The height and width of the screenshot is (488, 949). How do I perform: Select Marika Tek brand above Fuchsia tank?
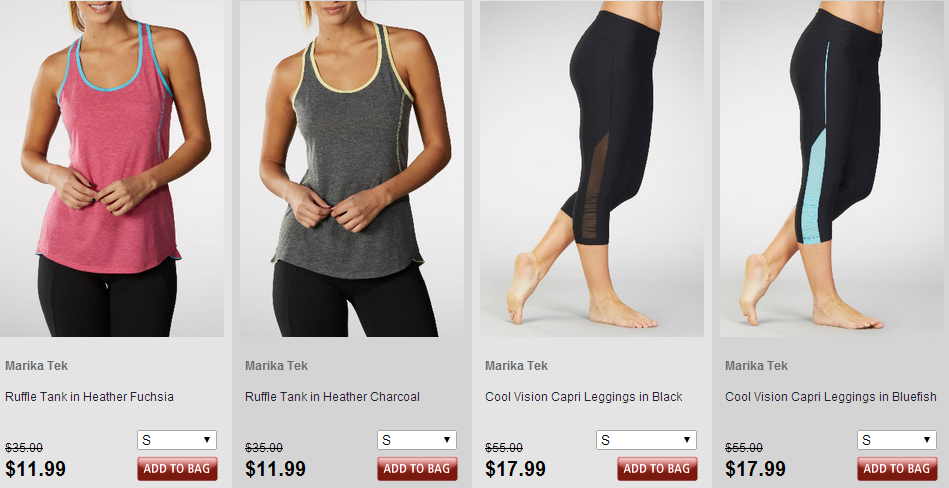tap(36, 366)
